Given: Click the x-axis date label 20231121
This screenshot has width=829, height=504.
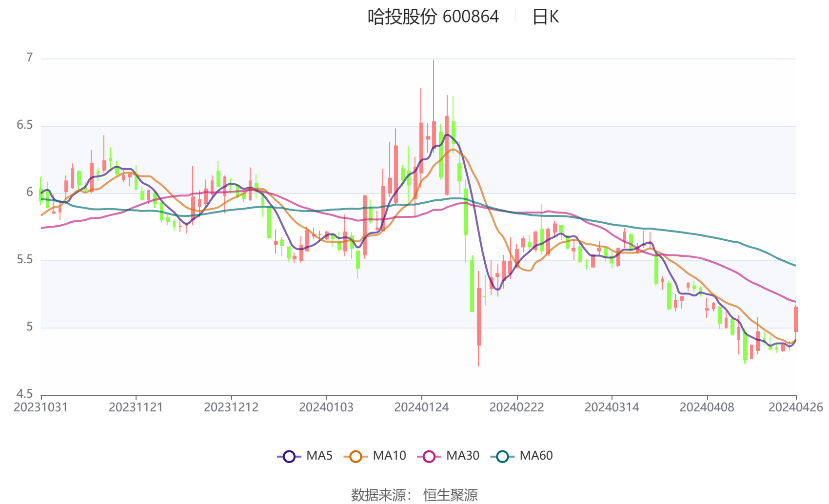Looking at the screenshot, I should pos(136,407).
